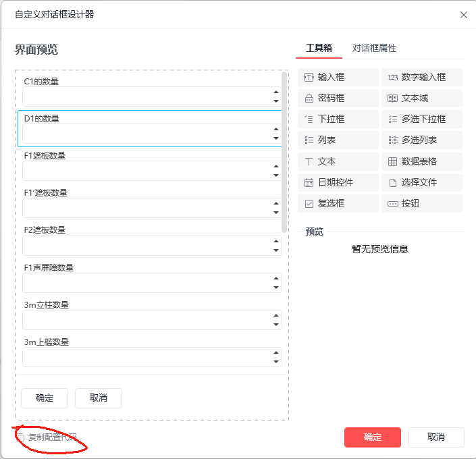Add a 选择文件 control
This screenshot has height=459, width=476.
[x=422, y=182]
